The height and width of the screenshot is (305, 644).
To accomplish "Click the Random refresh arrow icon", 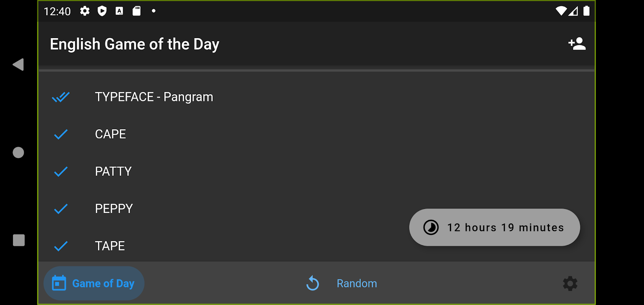I will click(313, 283).
